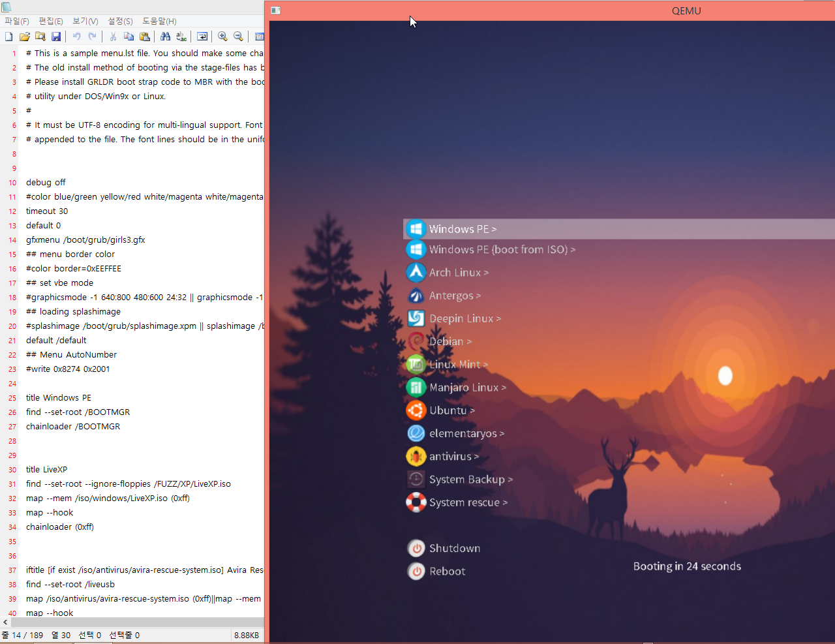Click the antivirus bug icon
This screenshot has width=835, height=644.
click(x=416, y=456)
